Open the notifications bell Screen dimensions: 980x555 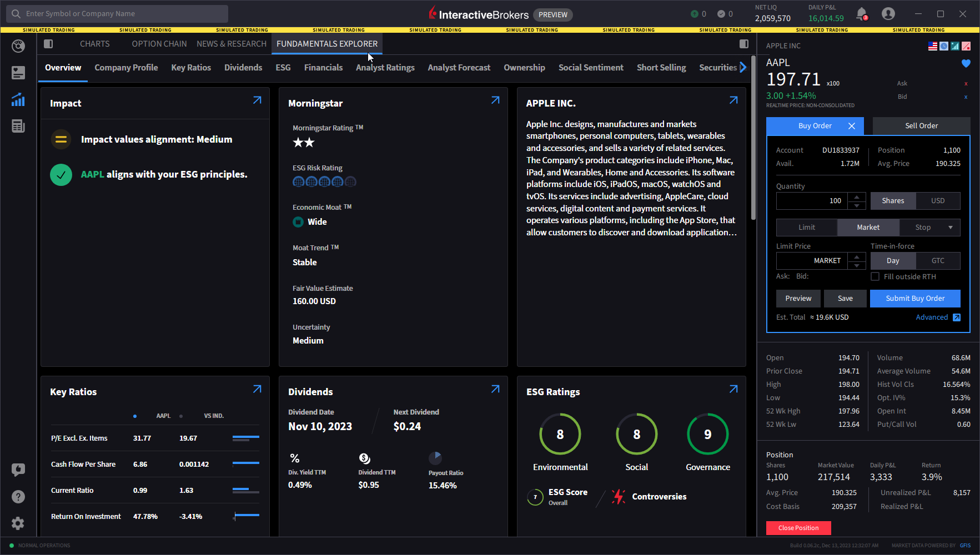pos(861,13)
